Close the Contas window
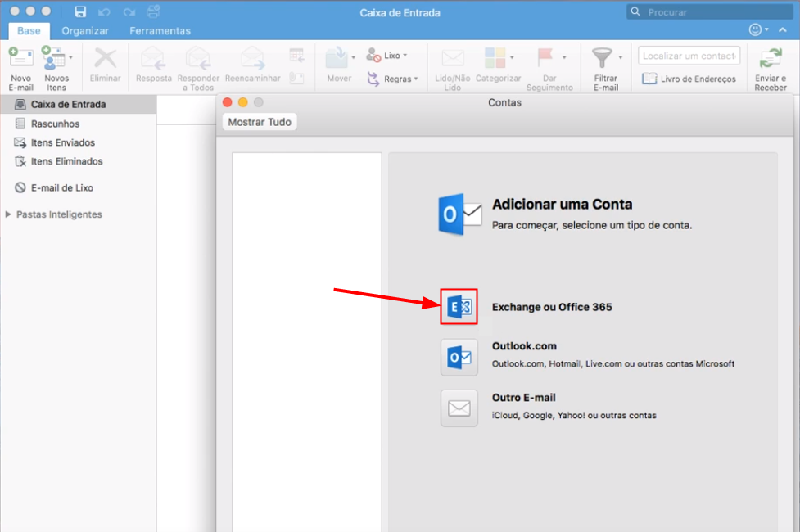 click(x=228, y=102)
